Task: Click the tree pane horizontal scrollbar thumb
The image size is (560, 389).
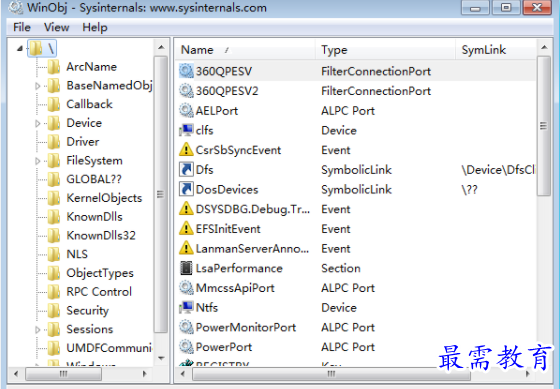Action: coord(64,374)
